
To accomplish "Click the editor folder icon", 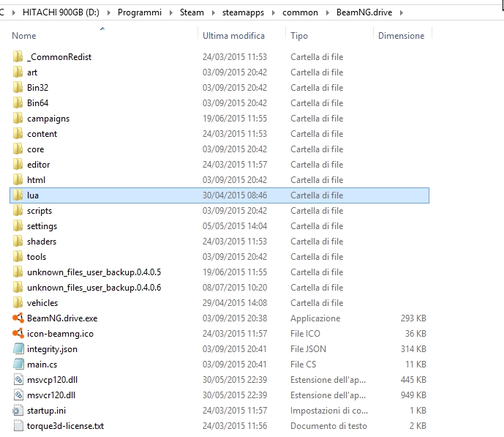I will point(18,165).
